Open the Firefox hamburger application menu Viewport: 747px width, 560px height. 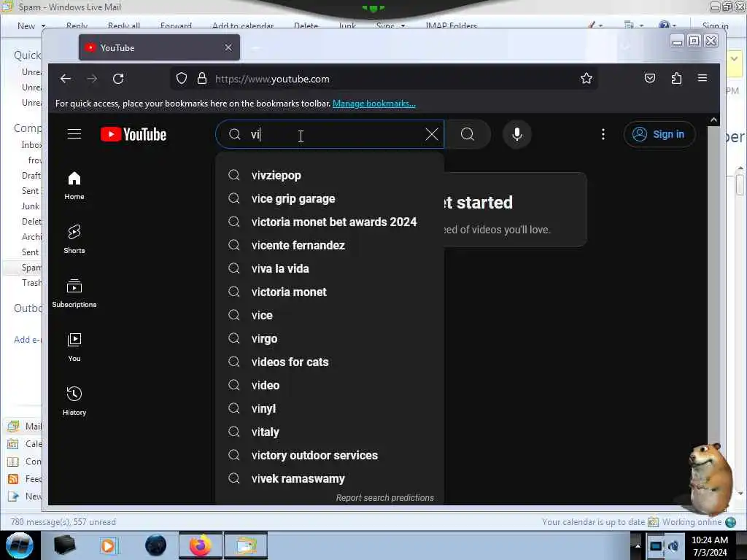coord(703,78)
